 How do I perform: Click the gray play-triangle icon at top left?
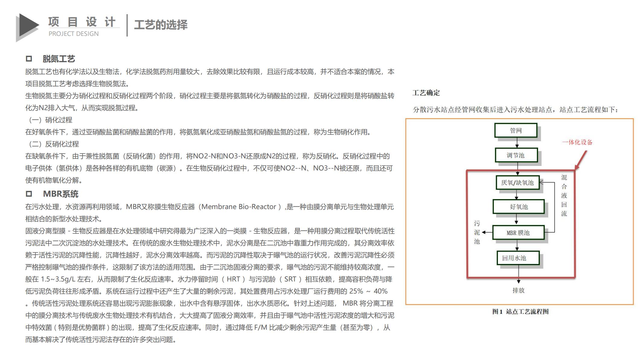coord(27,27)
